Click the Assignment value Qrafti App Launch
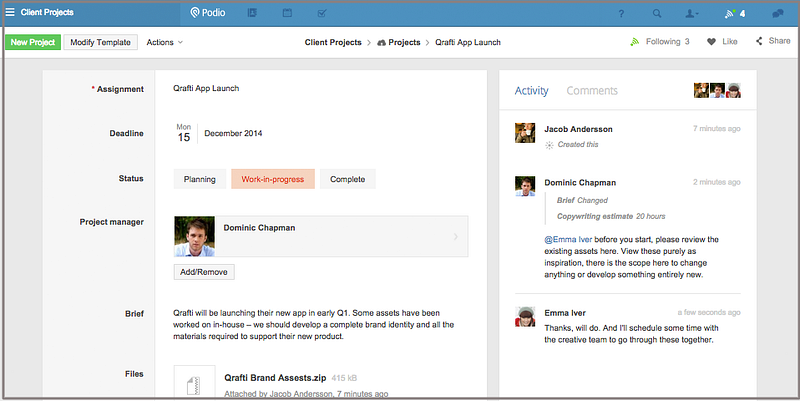Image resolution: width=800 pixels, height=401 pixels. point(206,88)
